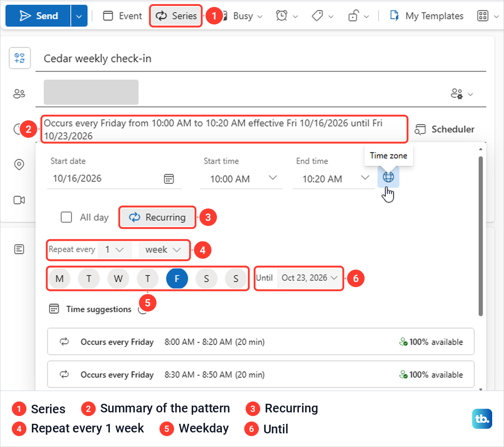This screenshot has width=504, height=447.
Task: Click the Send button
Action: (38, 16)
